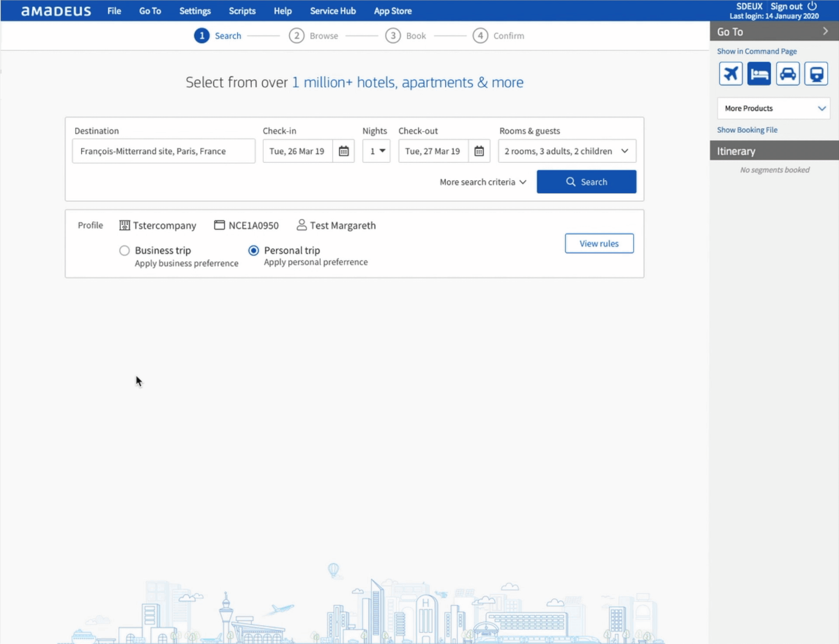Image resolution: width=839 pixels, height=644 pixels.
Task: Click the Sign out power icon
Action: 812,6
